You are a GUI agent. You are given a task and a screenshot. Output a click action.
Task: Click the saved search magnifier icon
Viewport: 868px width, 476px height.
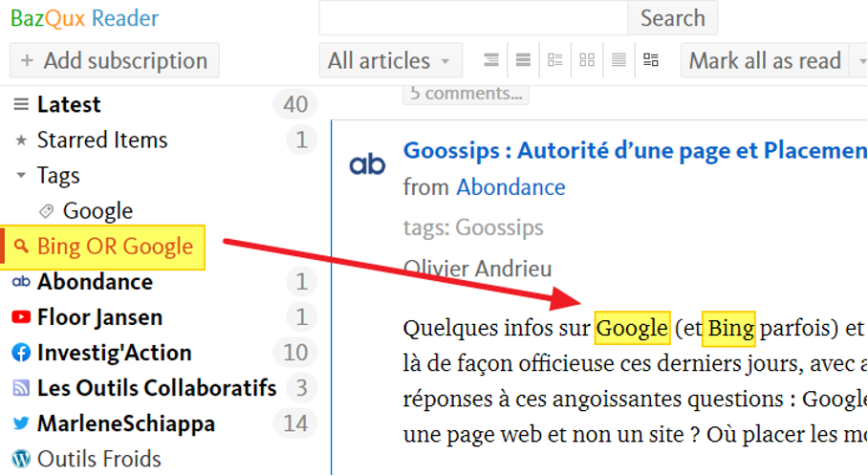(21, 247)
